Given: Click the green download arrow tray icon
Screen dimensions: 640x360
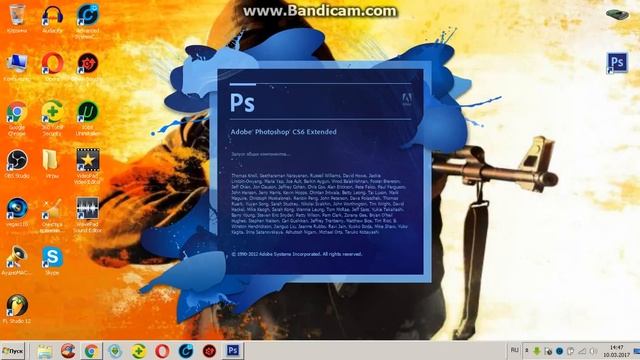Looking at the screenshot, I should (x=537, y=351).
